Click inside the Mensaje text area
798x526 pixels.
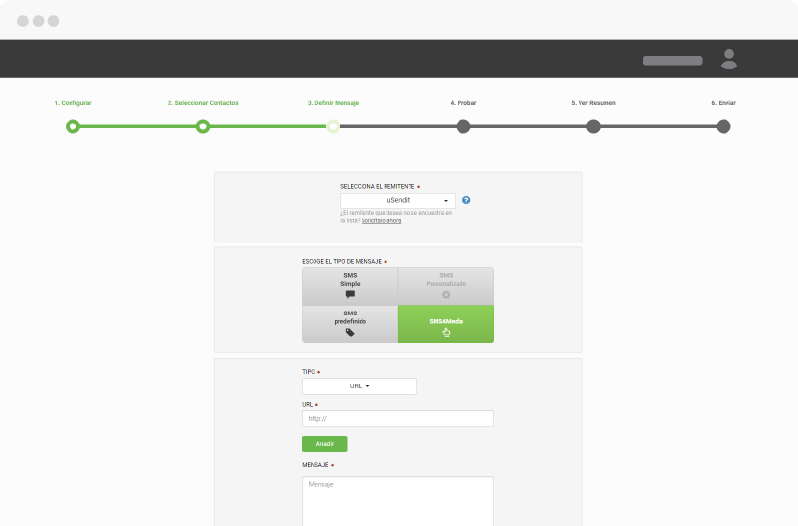click(x=398, y=500)
